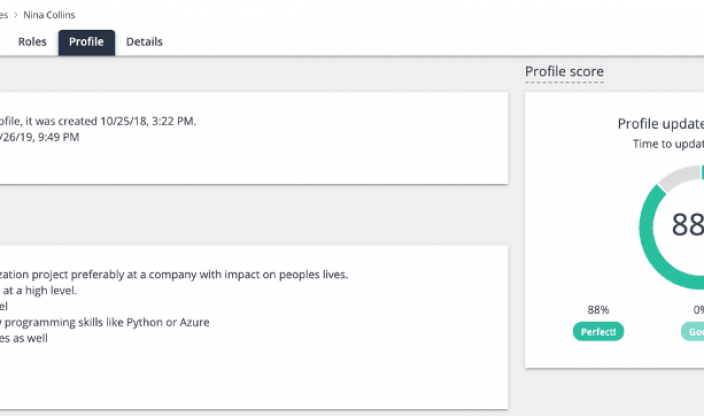Screen dimensions: 704x416
Task: Open the Details tab
Action: pos(144,42)
